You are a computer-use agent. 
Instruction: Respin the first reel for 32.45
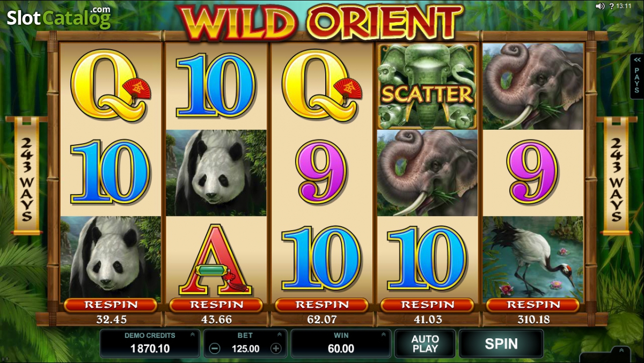pyautogui.click(x=111, y=305)
